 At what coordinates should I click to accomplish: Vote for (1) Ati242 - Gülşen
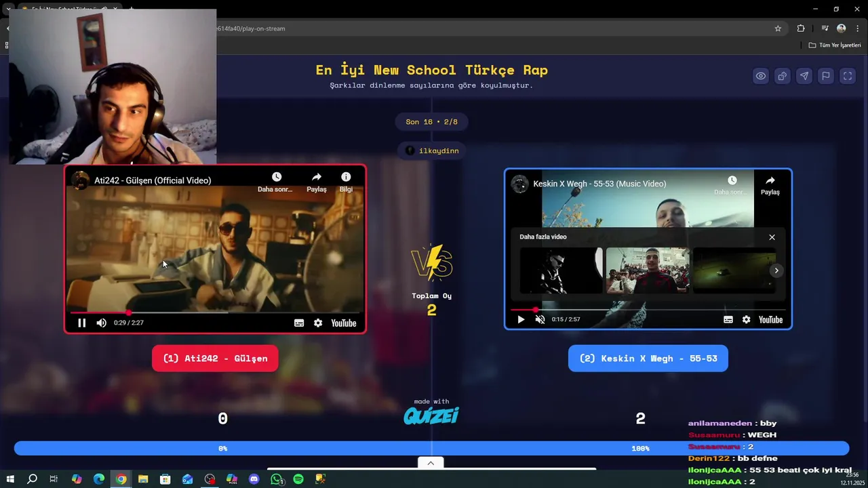[x=215, y=359]
